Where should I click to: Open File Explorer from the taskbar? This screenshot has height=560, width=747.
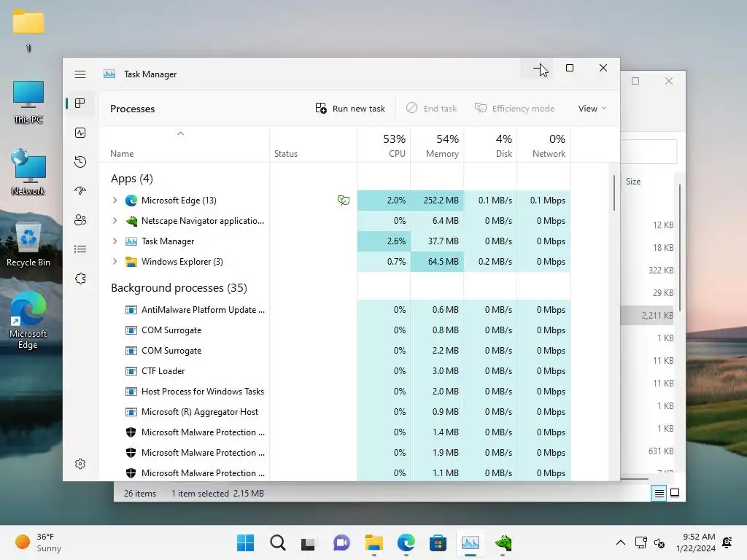coord(374,542)
